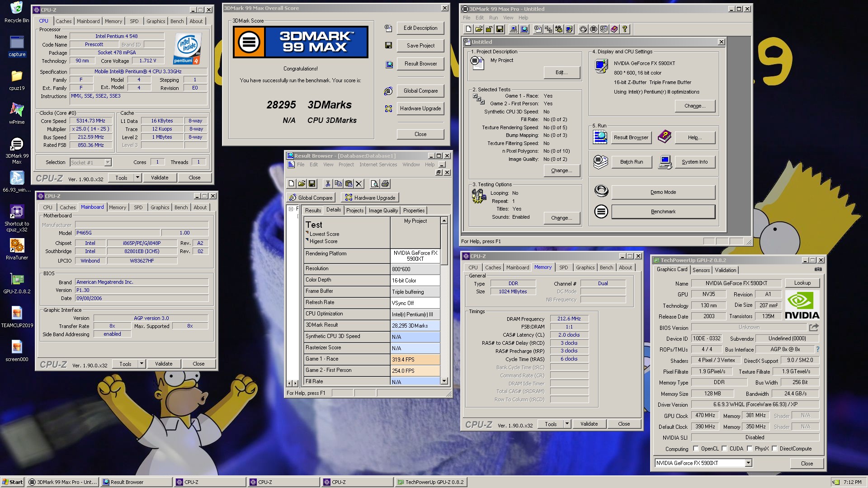Screen dimensions: 868x488
Task: Click Batch Run stack icon in 3DMark toolbar
Action: tap(604, 29)
